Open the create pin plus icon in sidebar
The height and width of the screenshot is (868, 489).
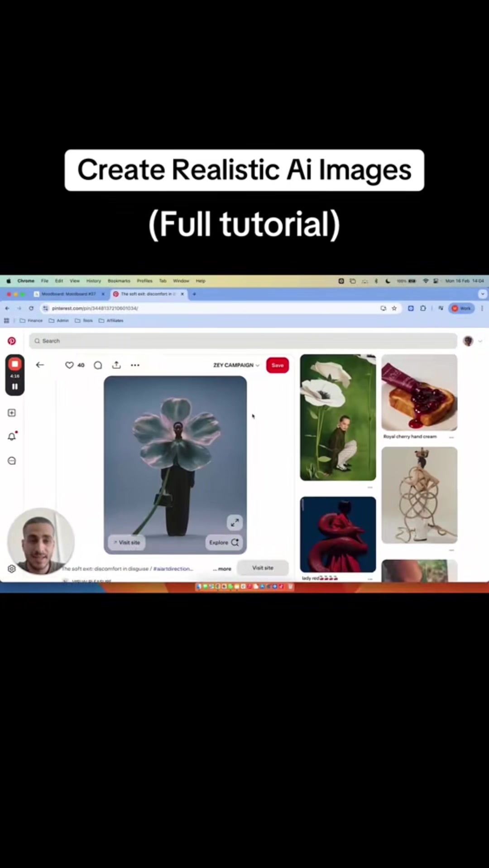tap(12, 413)
